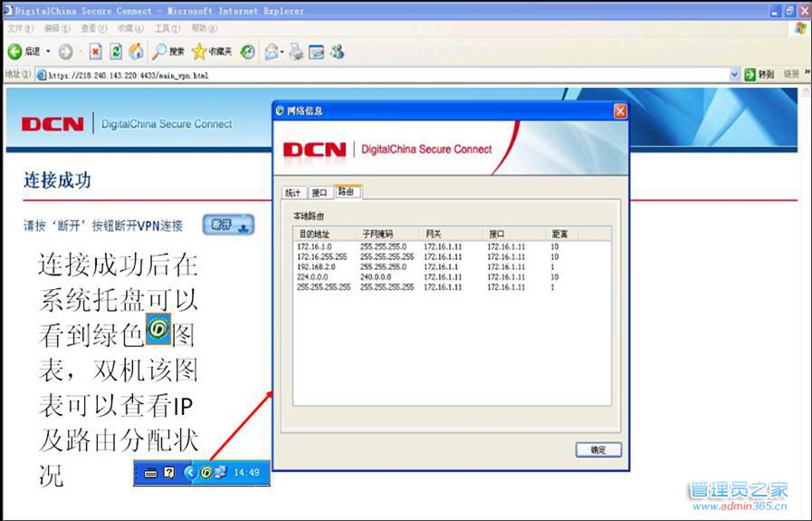Image resolution: width=812 pixels, height=521 pixels.
Task: Select the route row 192.168.2.0
Action: [452, 267]
